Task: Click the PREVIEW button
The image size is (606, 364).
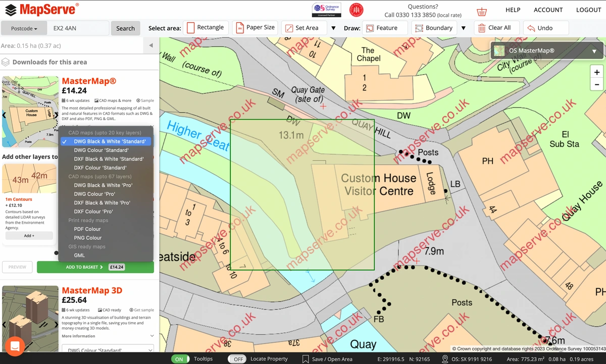Action: coord(17,267)
